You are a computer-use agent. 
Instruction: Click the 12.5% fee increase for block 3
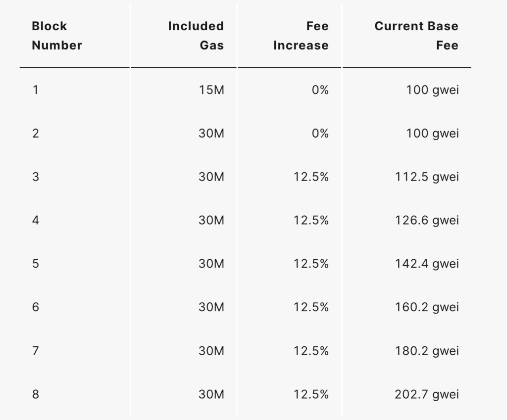[x=311, y=177]
